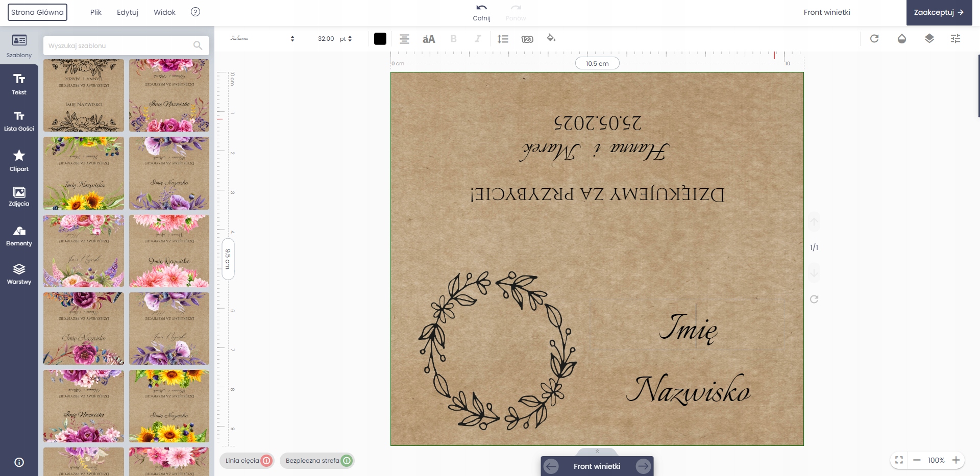Open the fill bucket tool
980x476 pixels.
coord(551,38)
